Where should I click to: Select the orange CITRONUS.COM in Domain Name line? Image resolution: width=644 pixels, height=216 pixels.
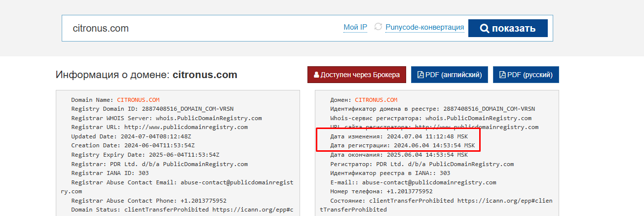[x=138, y=100]
